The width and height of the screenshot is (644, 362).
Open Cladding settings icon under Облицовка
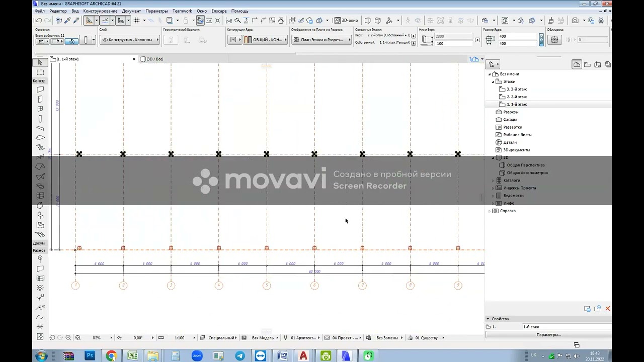554,40
